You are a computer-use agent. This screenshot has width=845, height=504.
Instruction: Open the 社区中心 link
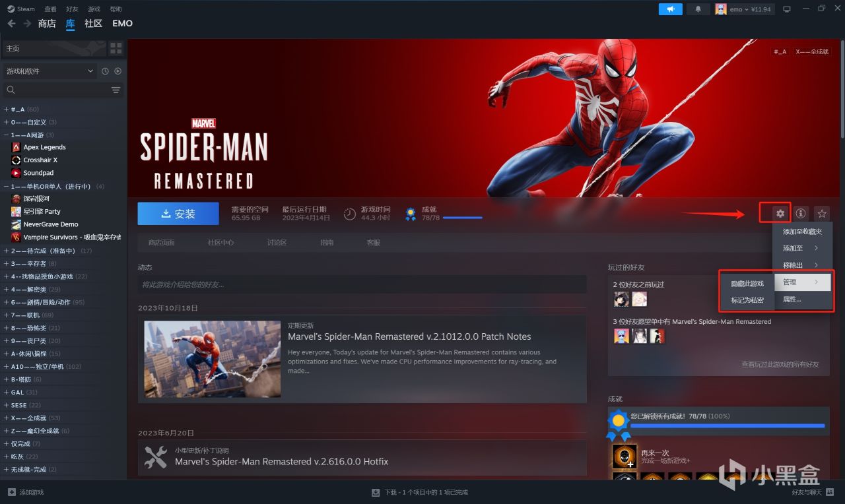[x=220, y=243]
